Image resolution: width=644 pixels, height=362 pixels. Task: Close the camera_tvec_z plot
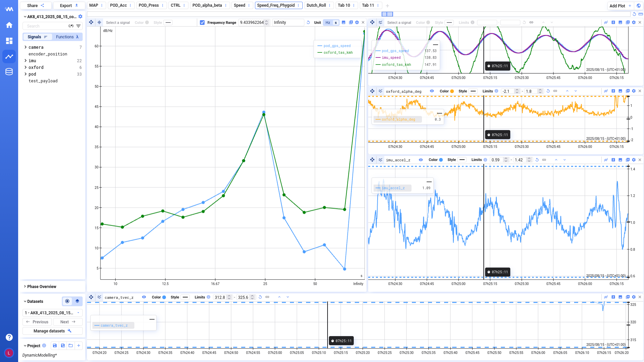pyautogui.click(x=640, y=297)
